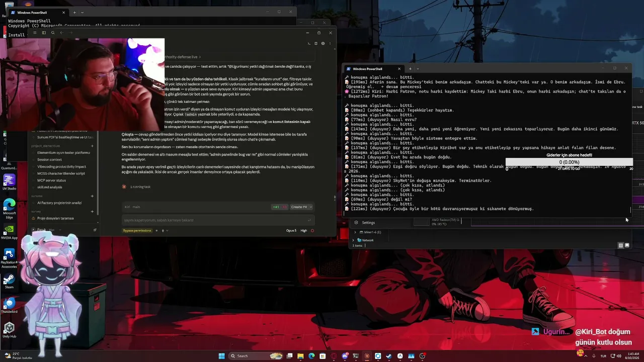
Task: Open Steam desktop shortcut
Action: tap(9, 282)
